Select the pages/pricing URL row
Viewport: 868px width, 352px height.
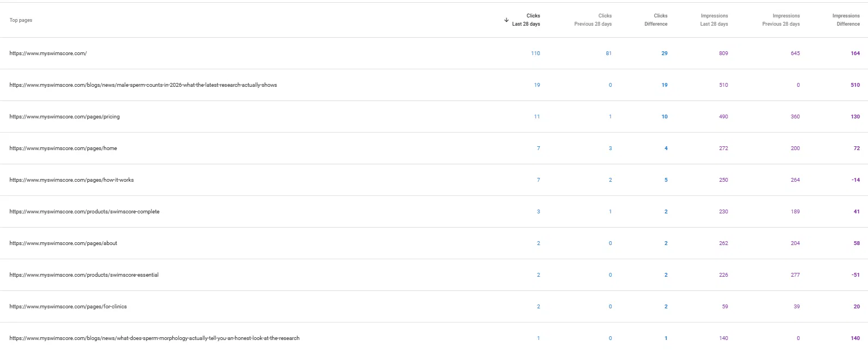pos(434,117)
